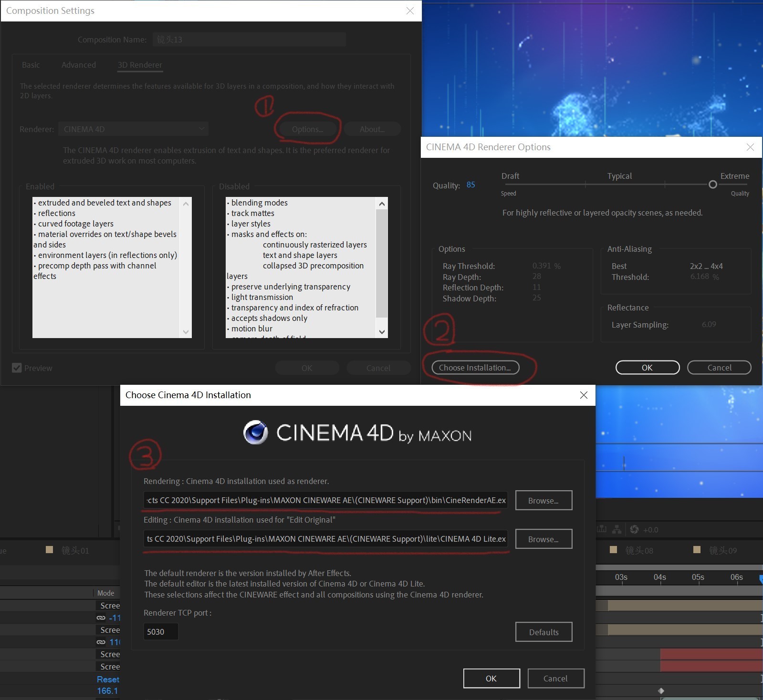Click Cancel in CINEMA 4D Renderer Options
Screen dimensions: 763x700
coord(719,367)
